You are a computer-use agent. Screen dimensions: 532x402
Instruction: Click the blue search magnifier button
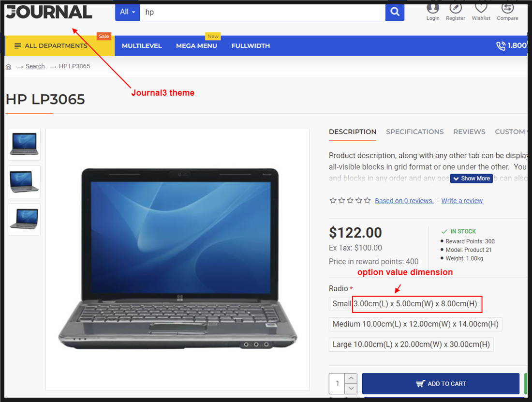395,12
